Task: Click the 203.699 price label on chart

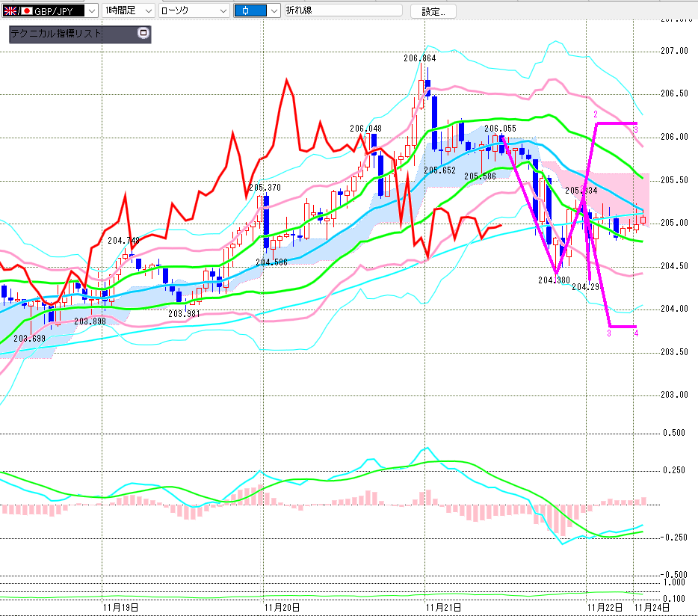Action: point(29,338)
